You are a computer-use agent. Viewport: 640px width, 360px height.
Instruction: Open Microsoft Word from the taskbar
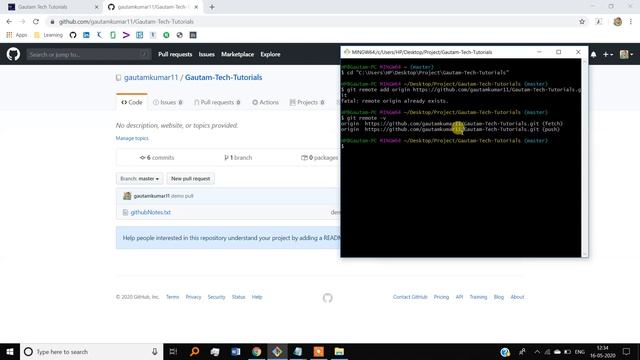pos(236,351)
